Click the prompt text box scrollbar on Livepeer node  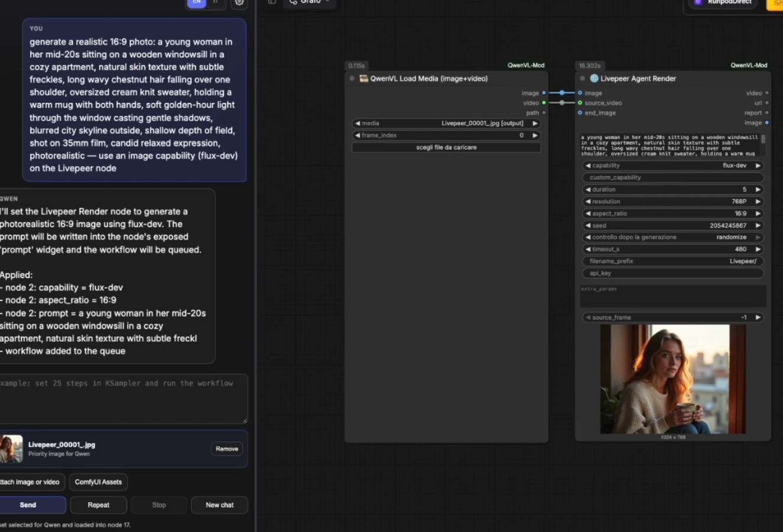tap(763, 140)
